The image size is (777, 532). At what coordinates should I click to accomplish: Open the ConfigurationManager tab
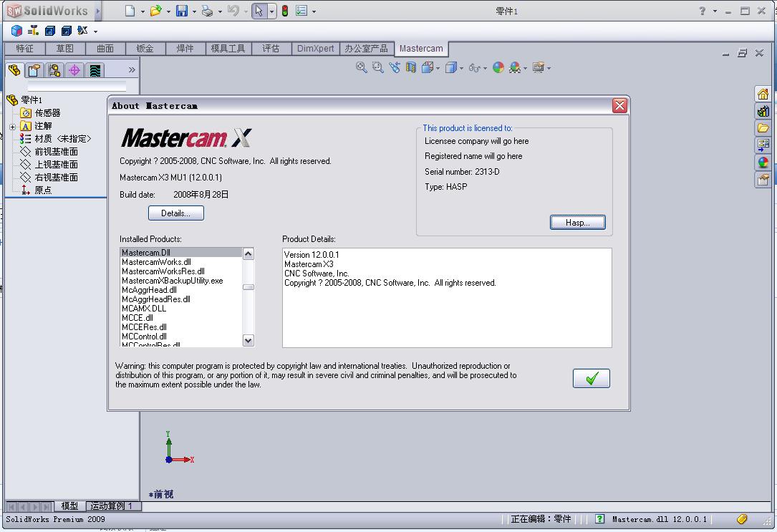coord(54,70)
